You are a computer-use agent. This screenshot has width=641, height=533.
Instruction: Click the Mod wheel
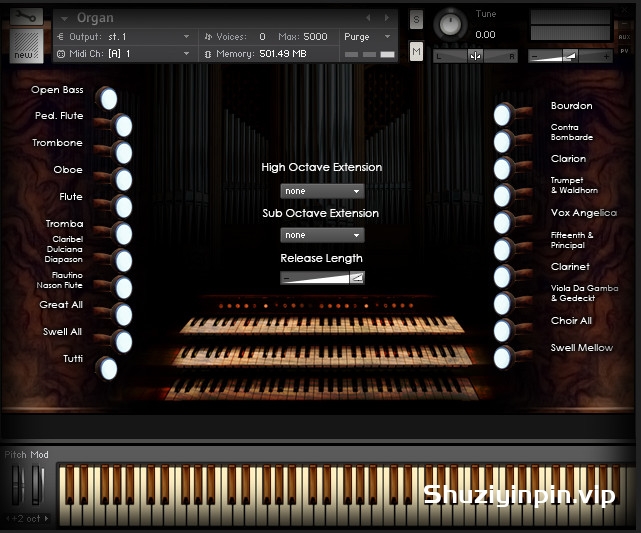click(38, 485)
